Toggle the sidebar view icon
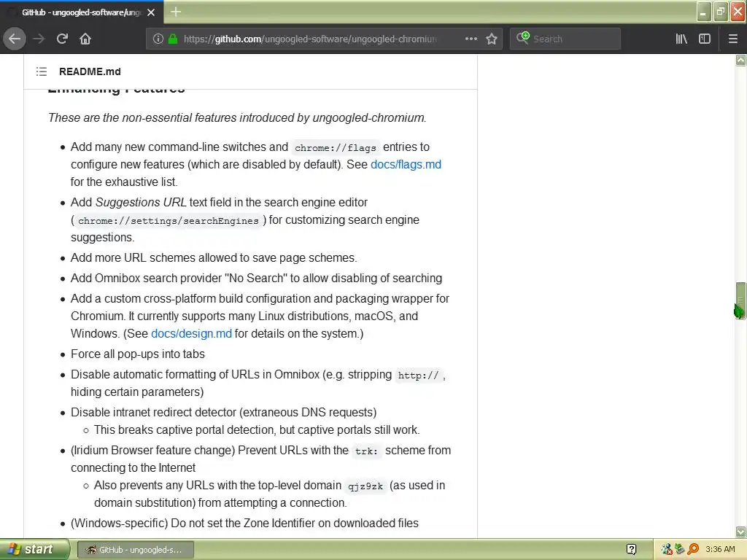 (705, 39)
